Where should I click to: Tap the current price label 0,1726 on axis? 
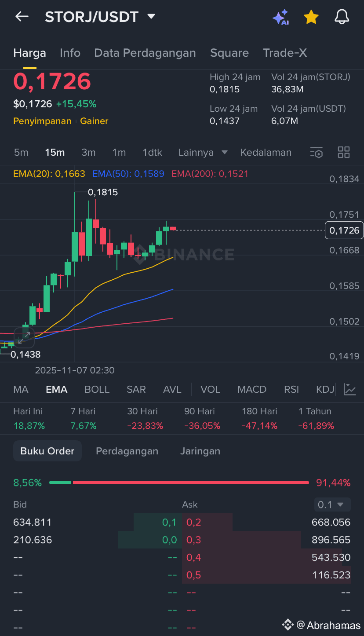[344, 230]
